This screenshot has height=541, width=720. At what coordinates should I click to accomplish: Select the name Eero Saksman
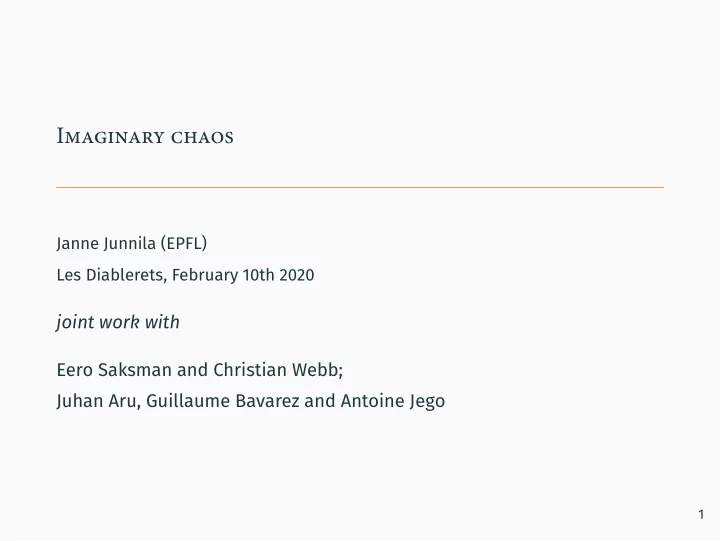coord(114,370)
